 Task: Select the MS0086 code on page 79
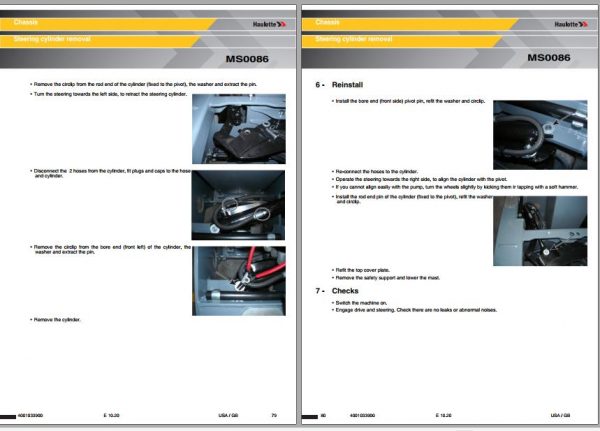pyautogui.click(x=247, y=59)
